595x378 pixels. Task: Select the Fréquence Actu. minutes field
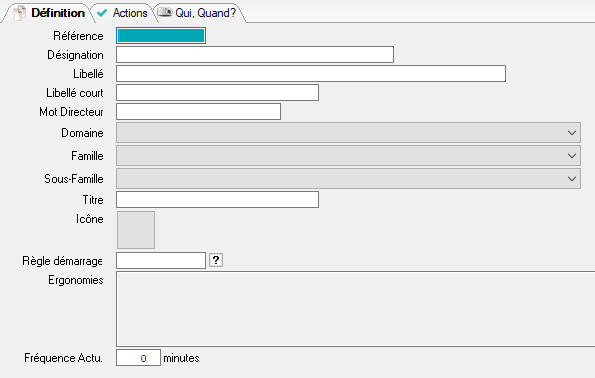139,358
